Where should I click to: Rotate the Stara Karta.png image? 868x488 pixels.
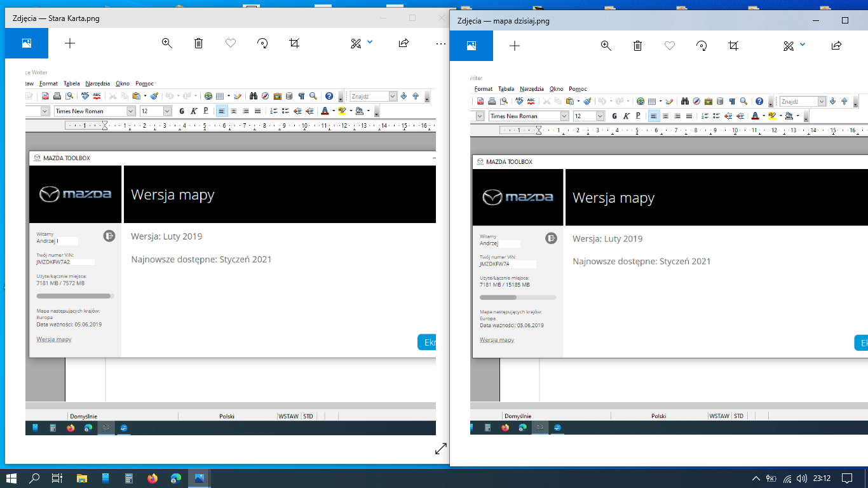[x=262, y=43]
